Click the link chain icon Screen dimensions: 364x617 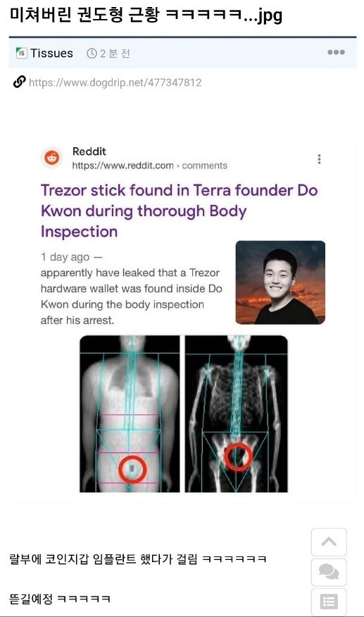click(19, 82)
